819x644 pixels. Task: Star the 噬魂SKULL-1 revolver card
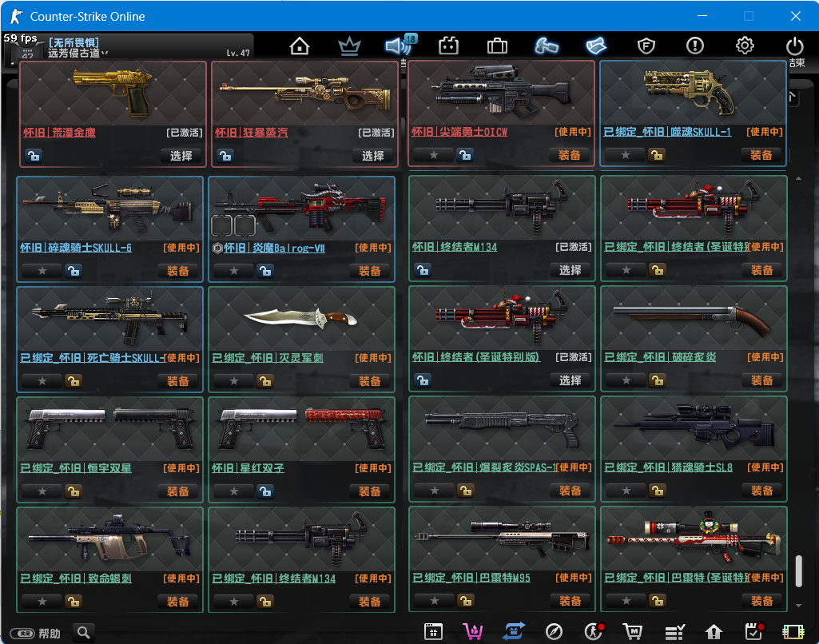click(x=625, y=155)
